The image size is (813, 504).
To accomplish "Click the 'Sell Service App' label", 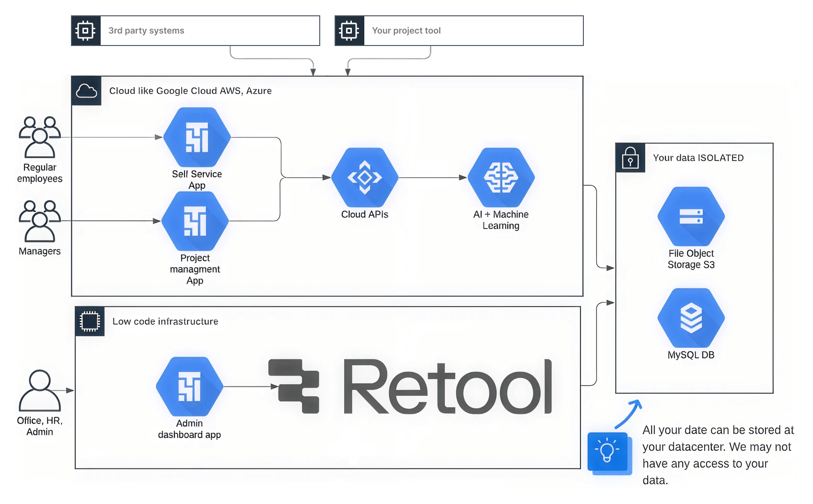I will [x=197, y=180].
